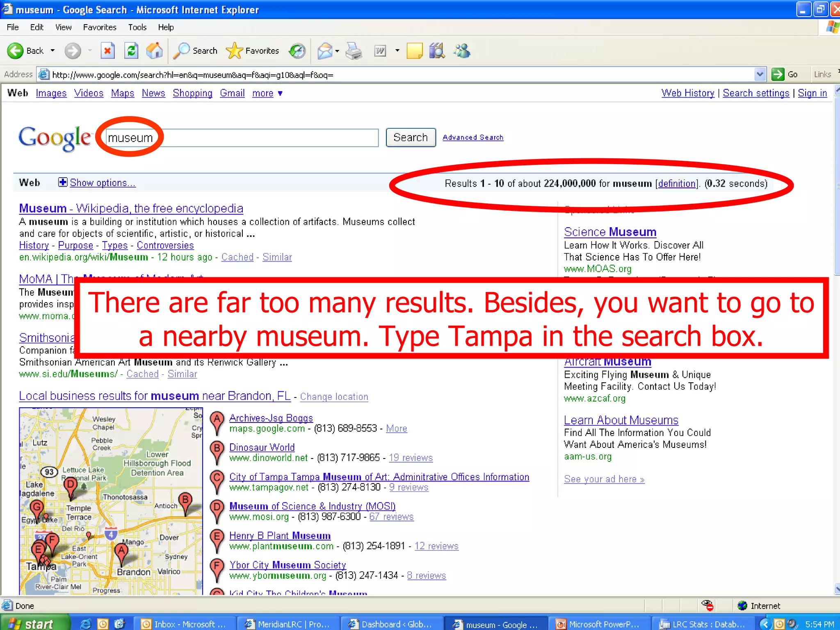Open the History clock icon
840x630 pixels.
point(297,51)
